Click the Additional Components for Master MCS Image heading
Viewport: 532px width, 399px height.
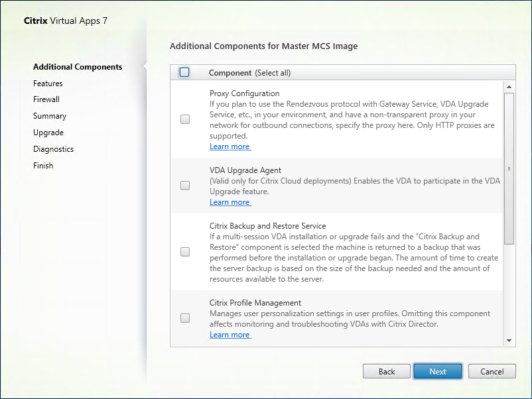(263, 46)
